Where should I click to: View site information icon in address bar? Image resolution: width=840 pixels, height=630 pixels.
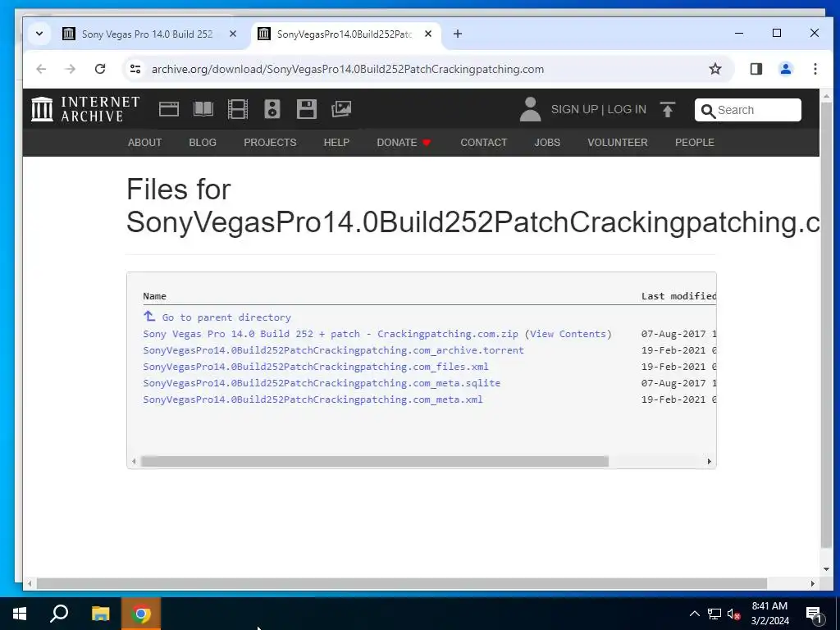(x=135, y=69)
